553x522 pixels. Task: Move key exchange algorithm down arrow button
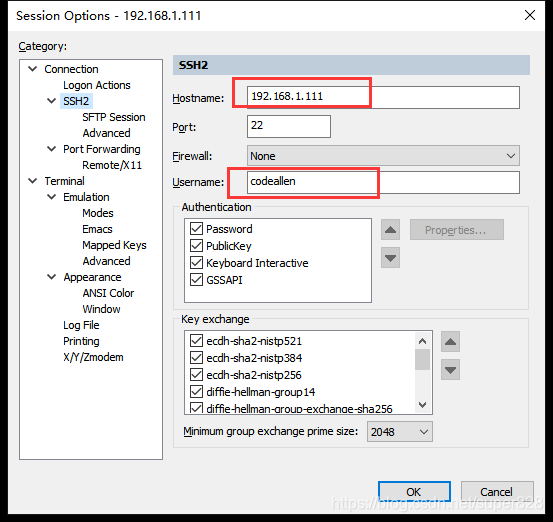pos(450,370)
